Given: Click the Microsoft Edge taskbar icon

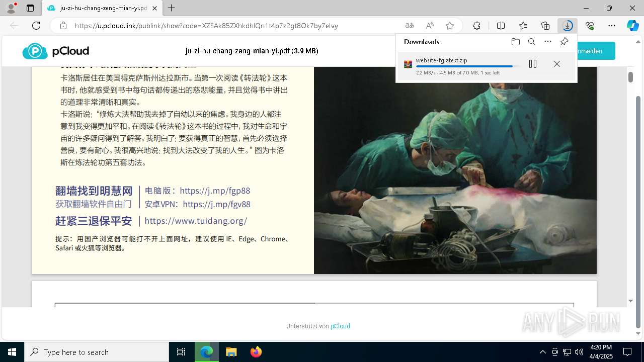Looking at the screenshot, I should tap(207, 352).
